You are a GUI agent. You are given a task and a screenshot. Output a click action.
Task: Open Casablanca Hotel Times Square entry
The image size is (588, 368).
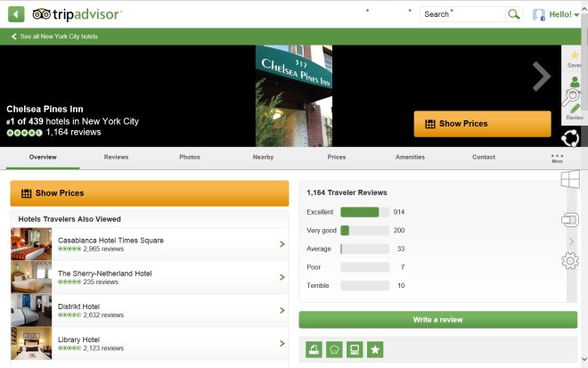pyautogui.click(x=150, y=244)
